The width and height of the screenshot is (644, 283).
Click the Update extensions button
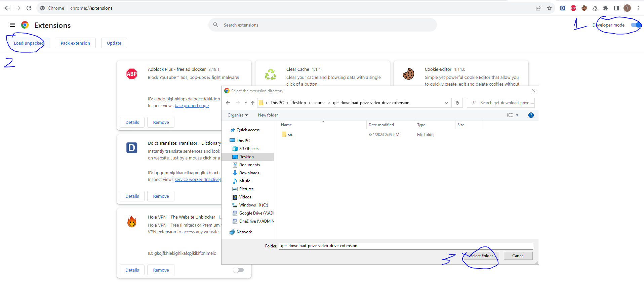(x=114, y=43)
